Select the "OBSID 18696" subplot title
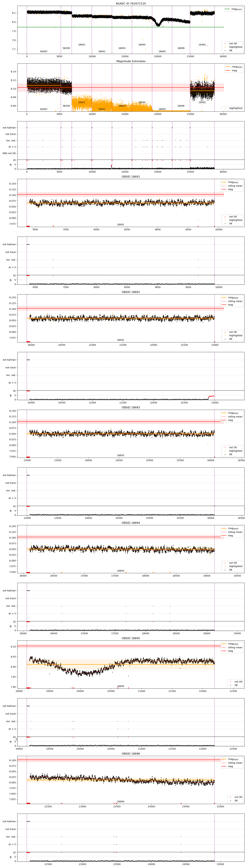The height and width of the screenshot is (868, 248). [x=131, y=754]
